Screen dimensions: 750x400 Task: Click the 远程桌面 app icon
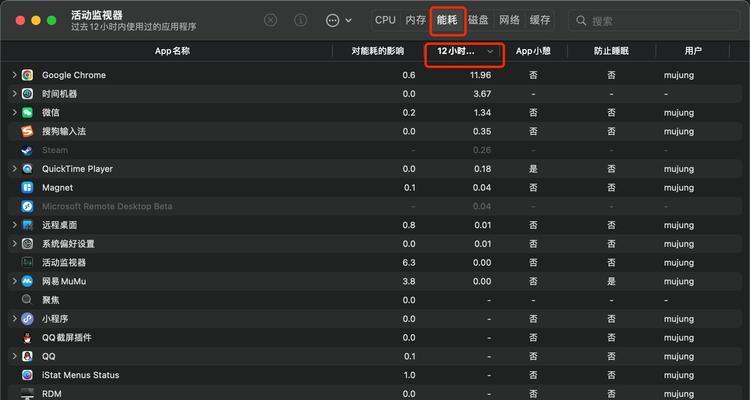pos(27,225)
